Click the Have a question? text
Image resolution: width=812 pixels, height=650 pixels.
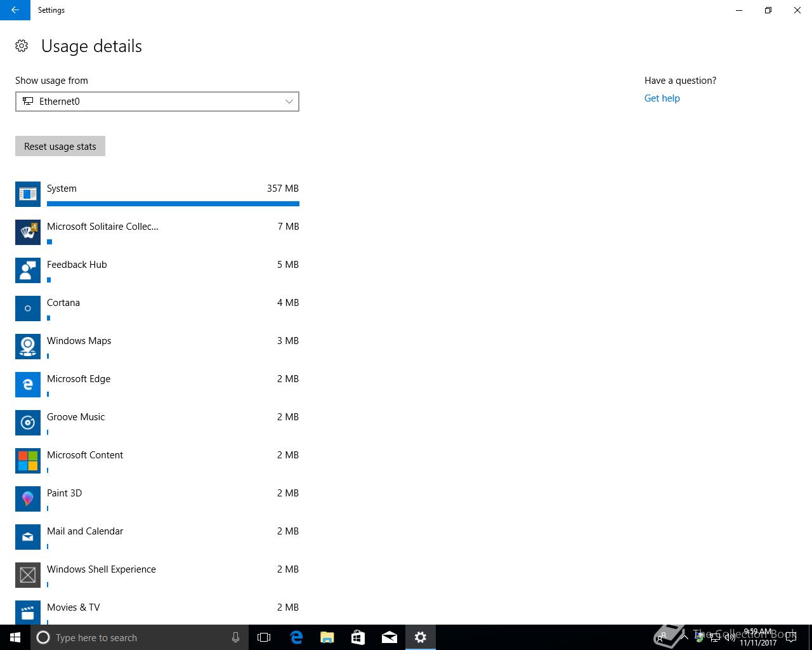click(x=681, y=81)
